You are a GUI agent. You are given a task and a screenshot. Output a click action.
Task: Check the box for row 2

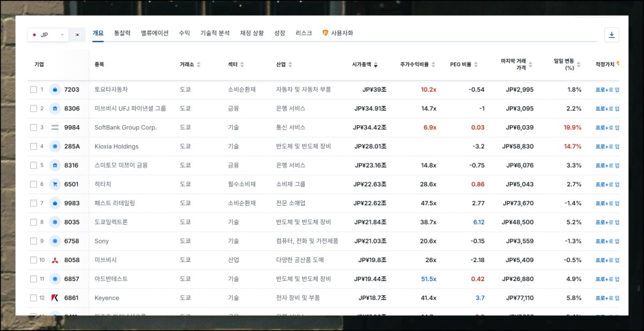pos(33,109)
